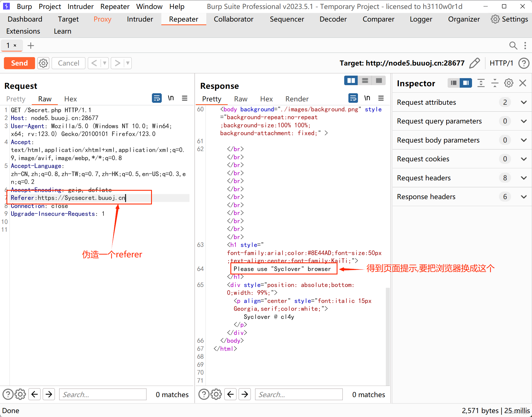Open the Response search settings gear
Viewport: 532px width, 417px height.
pyautogui.click(x=216, y=394)
